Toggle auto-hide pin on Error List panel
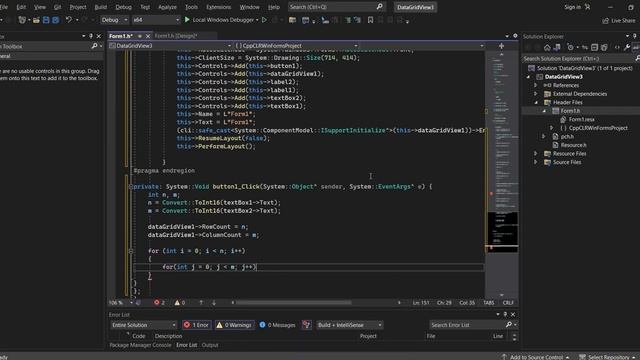 pyautogui.click(x=505, y=314)
